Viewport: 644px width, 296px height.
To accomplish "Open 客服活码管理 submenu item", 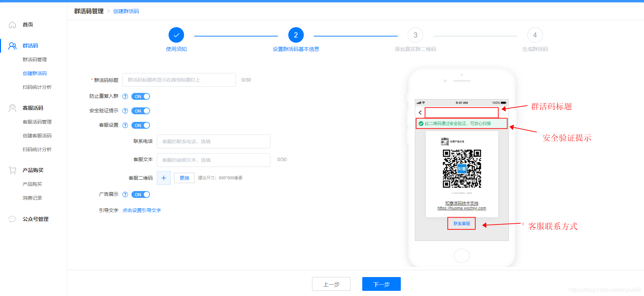I will point(37,122).
